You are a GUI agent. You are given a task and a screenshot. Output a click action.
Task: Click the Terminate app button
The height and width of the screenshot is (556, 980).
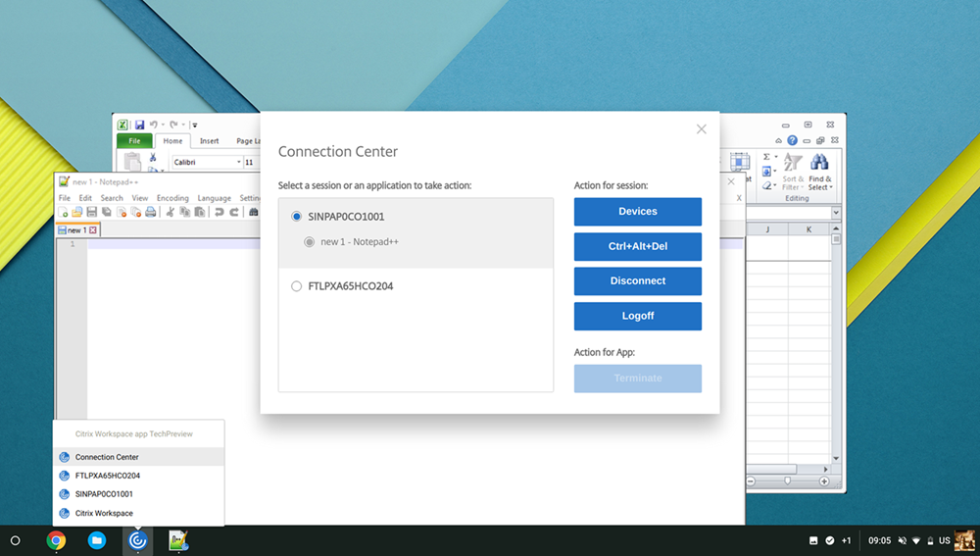tap(638, 379)
